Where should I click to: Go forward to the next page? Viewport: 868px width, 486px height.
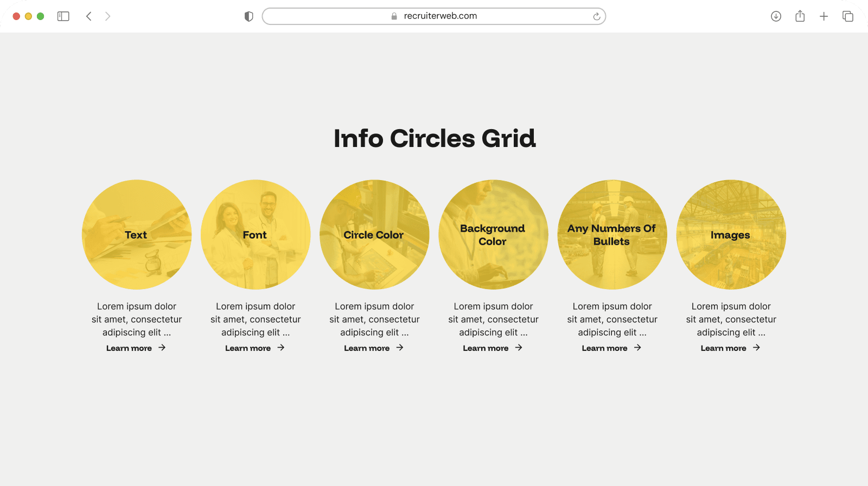107,16
